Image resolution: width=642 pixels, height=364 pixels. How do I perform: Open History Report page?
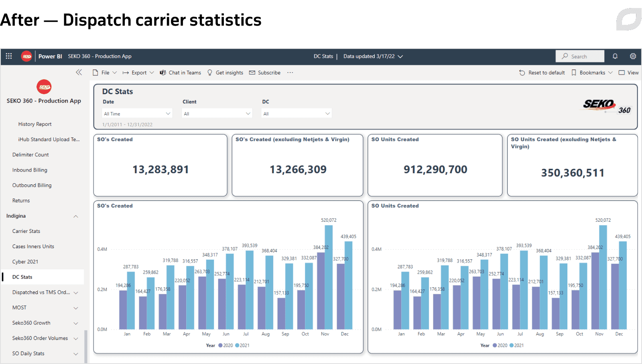click(x=35, y=124)
